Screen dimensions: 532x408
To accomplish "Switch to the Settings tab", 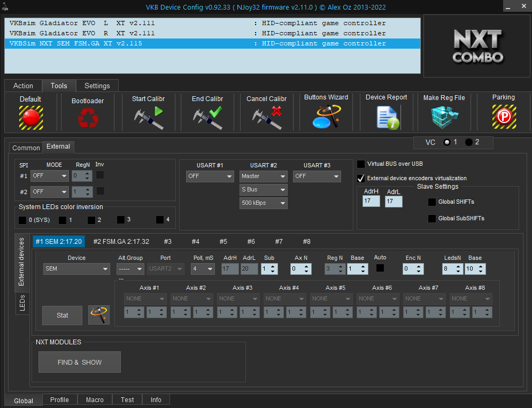I will point(97,86).
